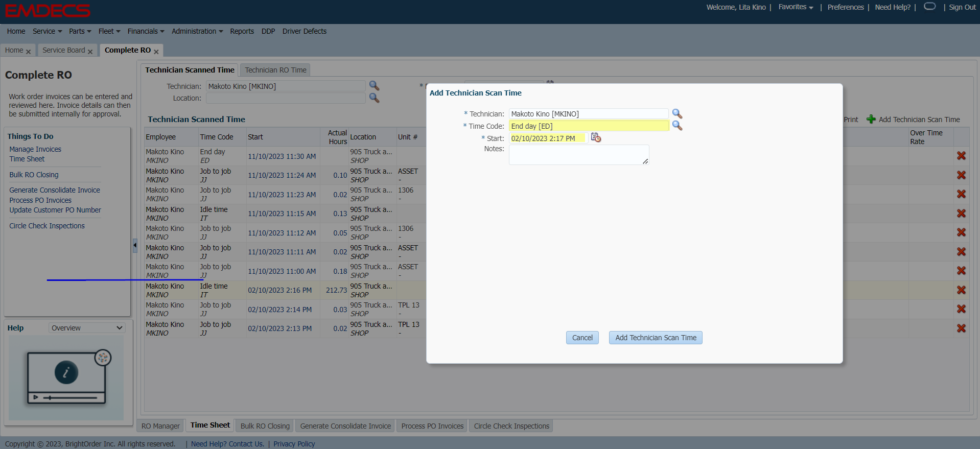Open the Manage Invoices link
This screenshot has height=449, width=980.
(35, 149)
